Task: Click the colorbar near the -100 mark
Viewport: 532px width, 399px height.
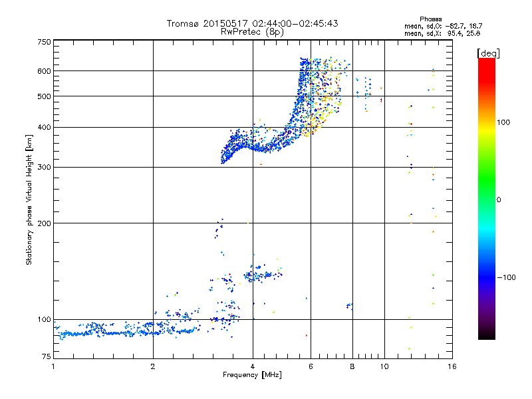Action: coord(487,277)
